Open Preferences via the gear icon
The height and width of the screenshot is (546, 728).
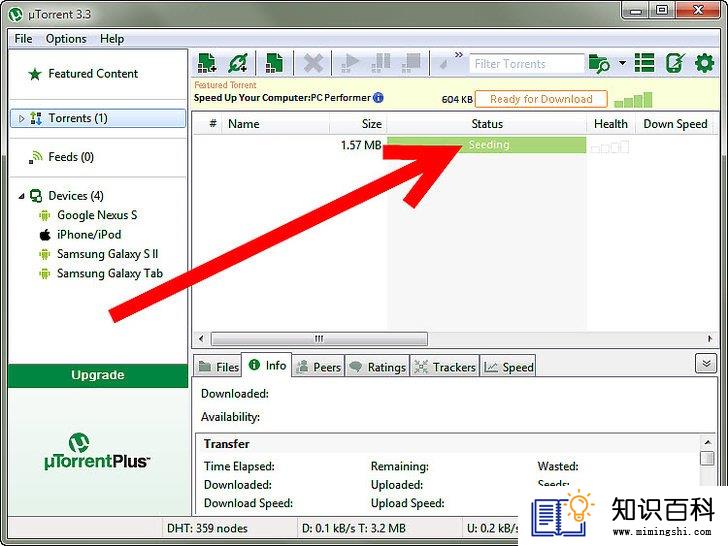point(704,63)
